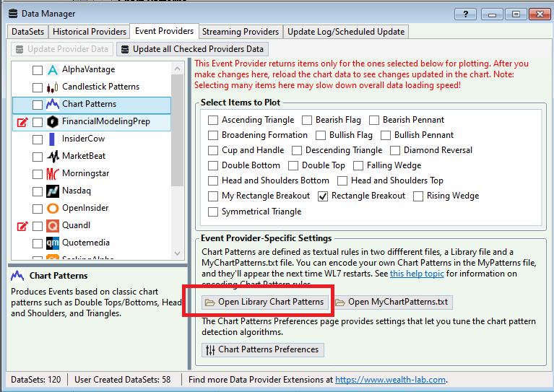Click the Chart Patterns description panel icon
554x392 pixels.
pyautogui.click(x=17, y=276)
